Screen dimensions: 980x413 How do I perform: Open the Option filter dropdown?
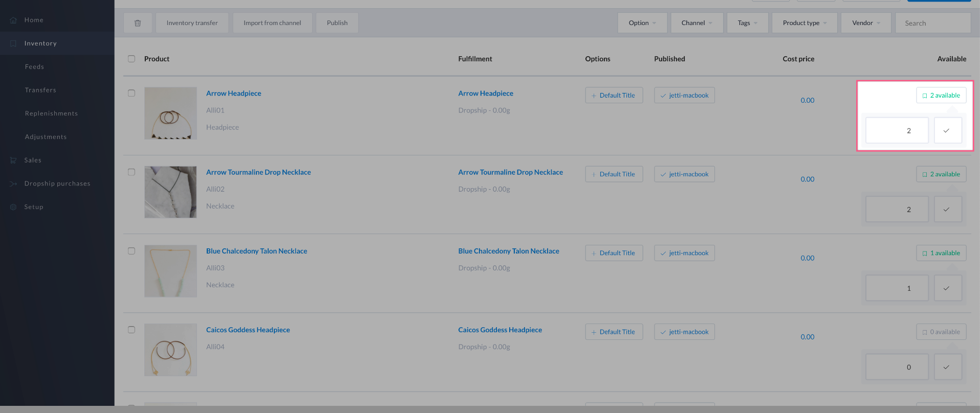coord(642,23)
